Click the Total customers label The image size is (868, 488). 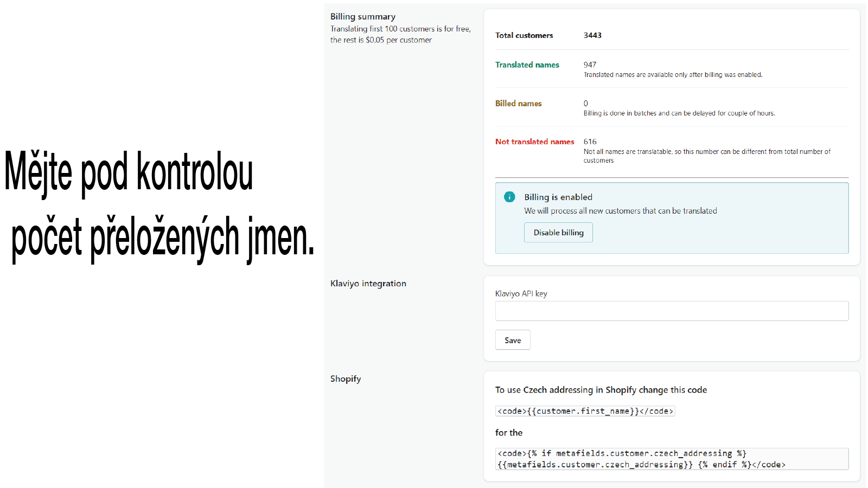(x=524, y=35)
